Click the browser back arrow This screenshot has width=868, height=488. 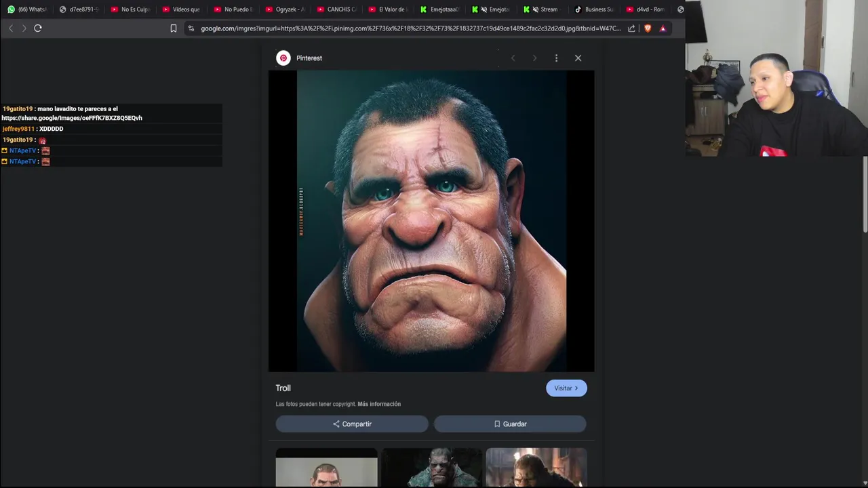coord(11,28)
